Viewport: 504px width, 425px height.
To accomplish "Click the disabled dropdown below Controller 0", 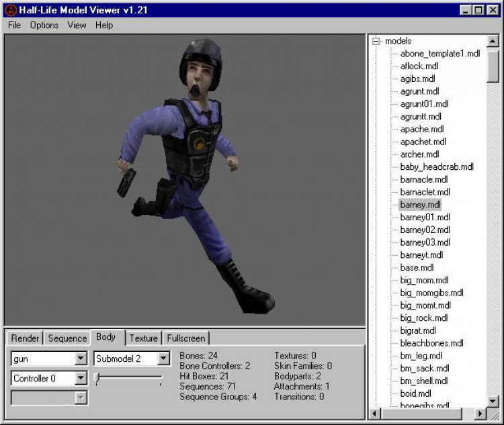I will point(49,397).
